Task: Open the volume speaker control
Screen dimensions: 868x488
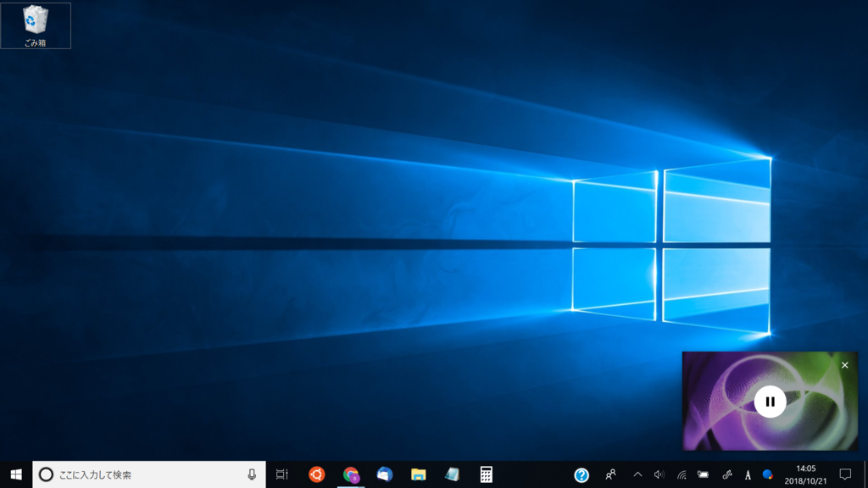Action: pos(659,474)
